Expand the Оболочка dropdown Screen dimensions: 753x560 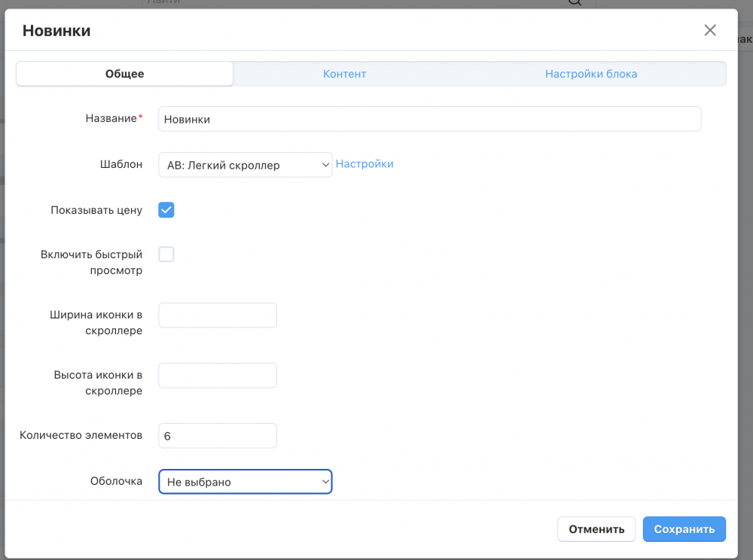(x=245, y=482)
